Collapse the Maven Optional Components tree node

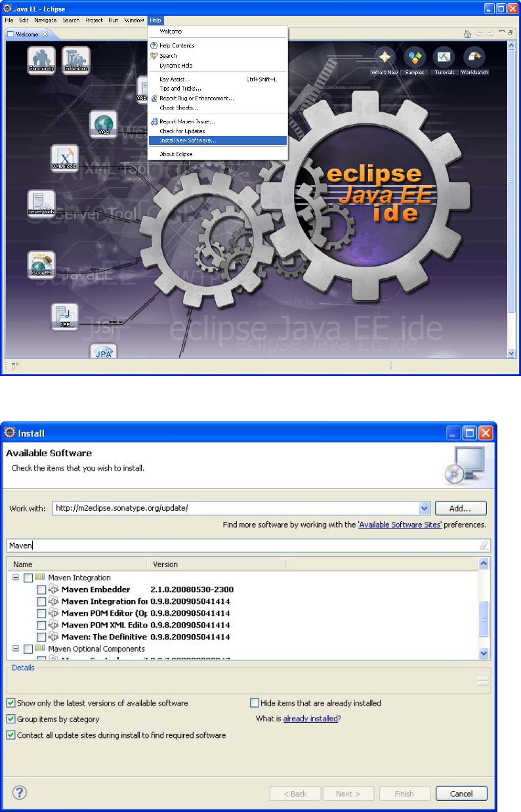(x=16, y=649)
